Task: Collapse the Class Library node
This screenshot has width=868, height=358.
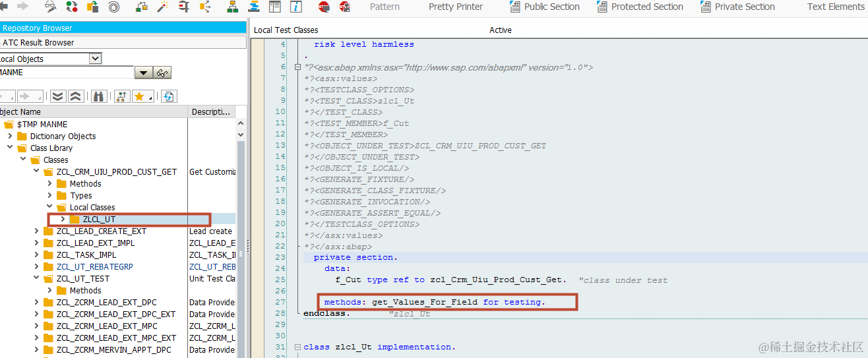Action: (10, 148)
